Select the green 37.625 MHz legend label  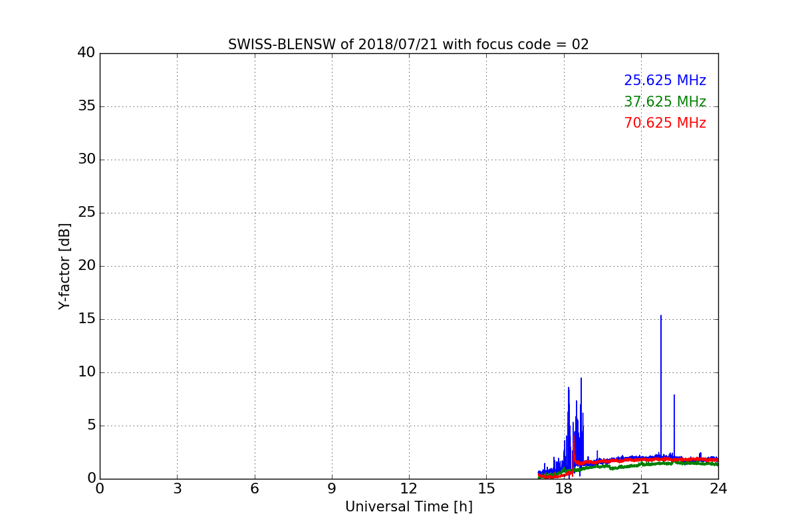tap(665, 102)
